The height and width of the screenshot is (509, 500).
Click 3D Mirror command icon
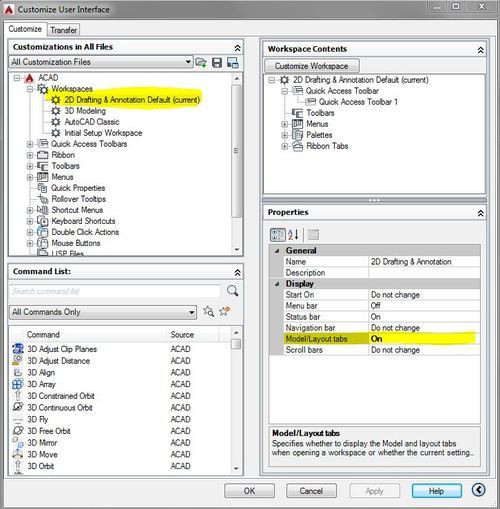[17, 442]
